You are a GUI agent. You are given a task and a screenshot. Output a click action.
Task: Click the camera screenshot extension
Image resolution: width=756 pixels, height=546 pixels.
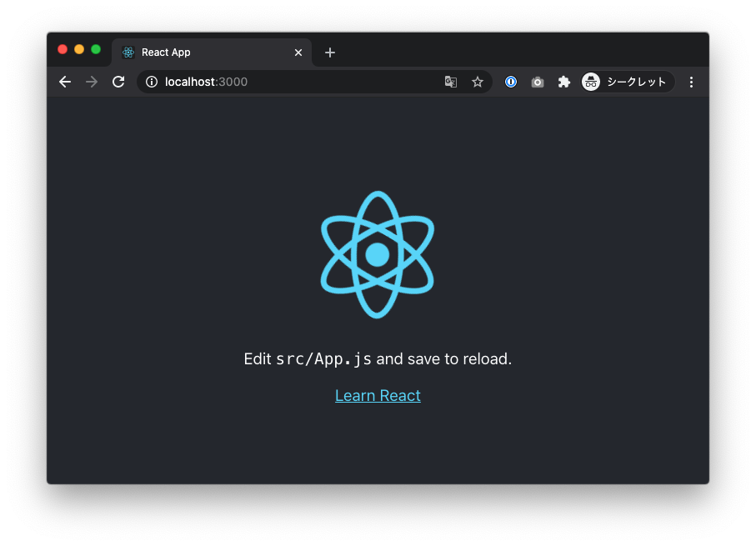(x=538, y=83)
